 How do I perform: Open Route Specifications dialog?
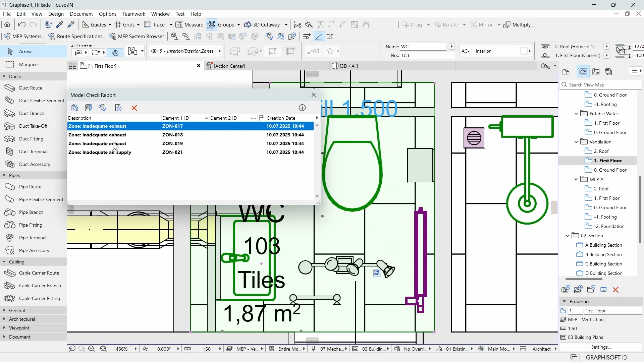click(x=77, y=36)
